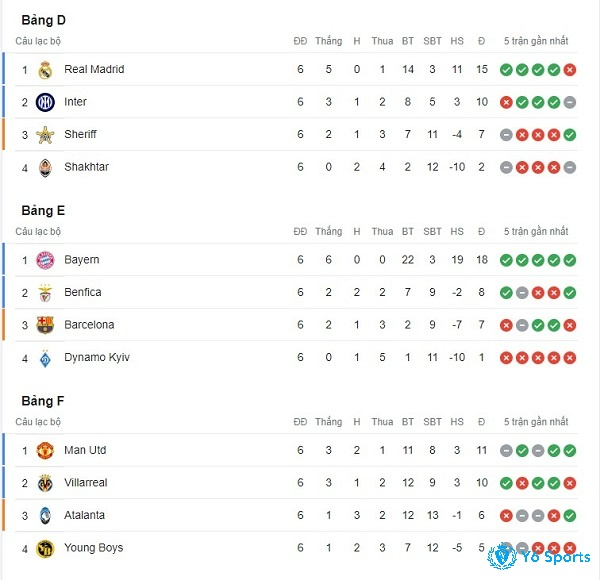The width and height of the screenshot is (600, 580).
Task: Open the Atalanta team name link
Action: click(84, 516)
